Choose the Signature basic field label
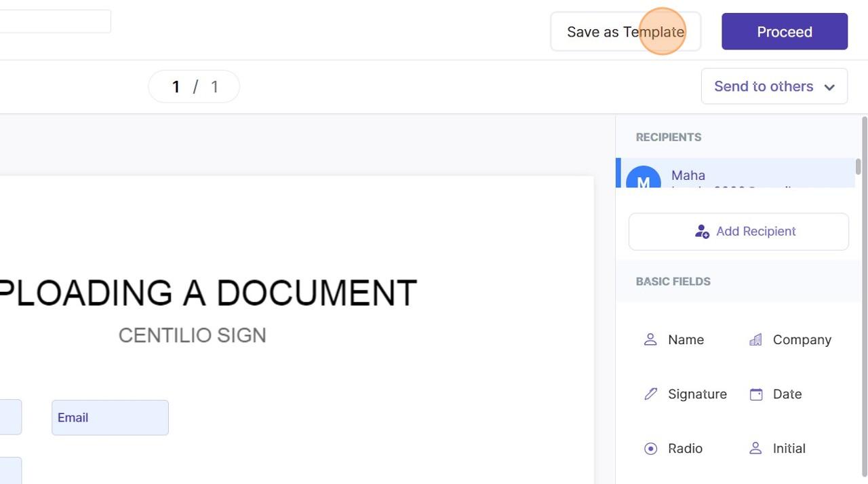The image size is (868, 484). [697, 394]
